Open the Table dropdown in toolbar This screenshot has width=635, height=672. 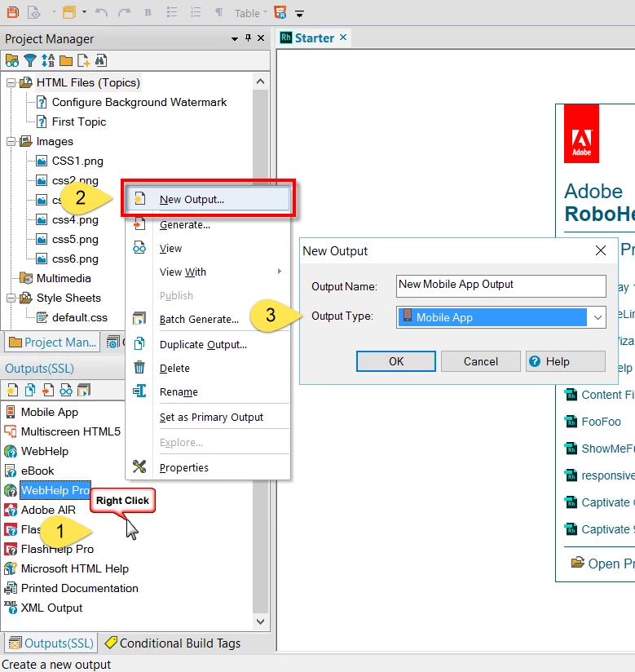point(251,13)
